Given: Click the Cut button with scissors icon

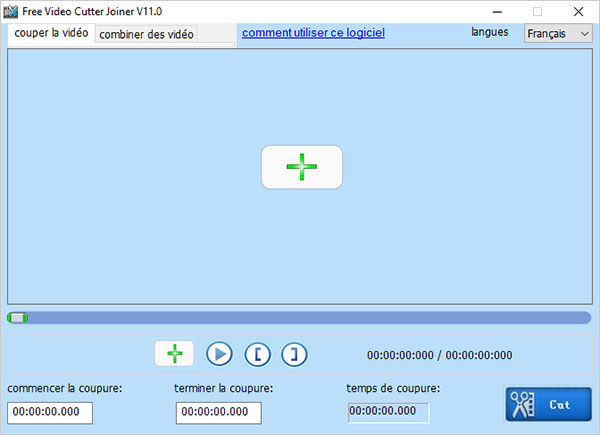Looking at the screenshot, I should [548, 404].
